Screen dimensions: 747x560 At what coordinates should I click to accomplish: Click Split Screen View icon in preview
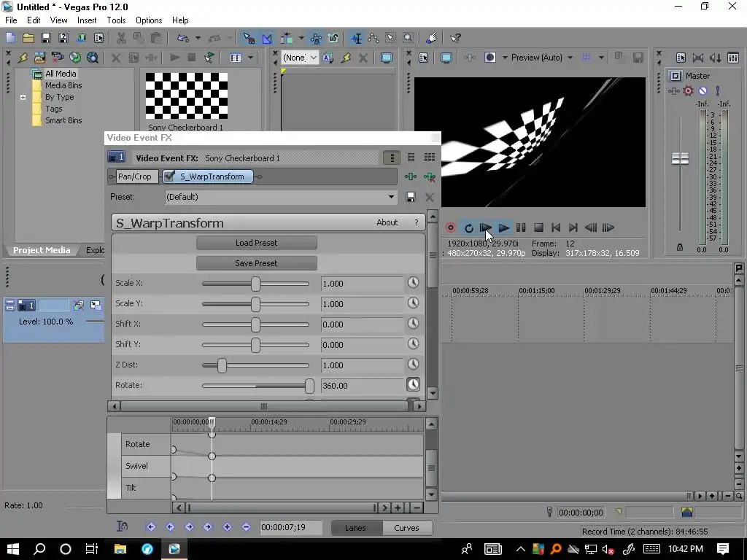coord(490,58)
